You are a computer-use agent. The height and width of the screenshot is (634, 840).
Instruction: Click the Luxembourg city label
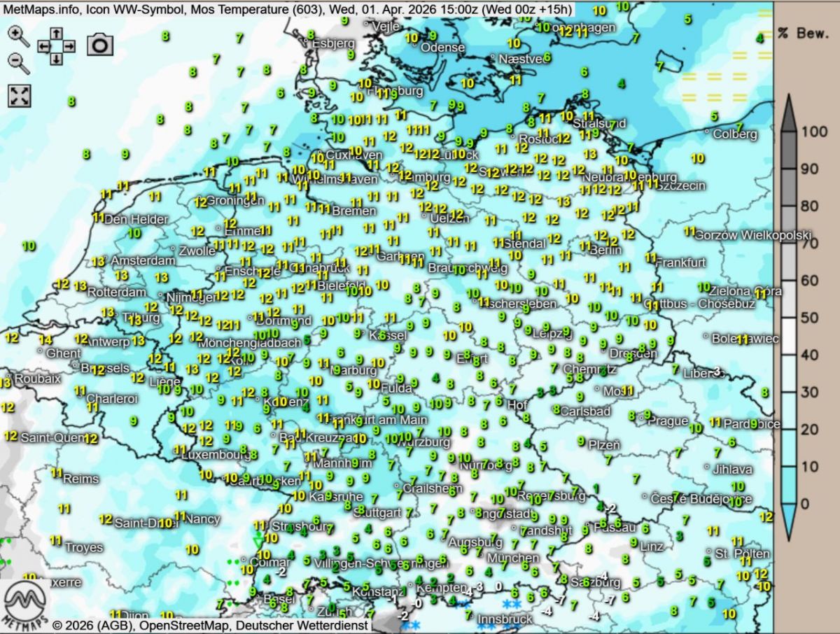click(216, 454)
